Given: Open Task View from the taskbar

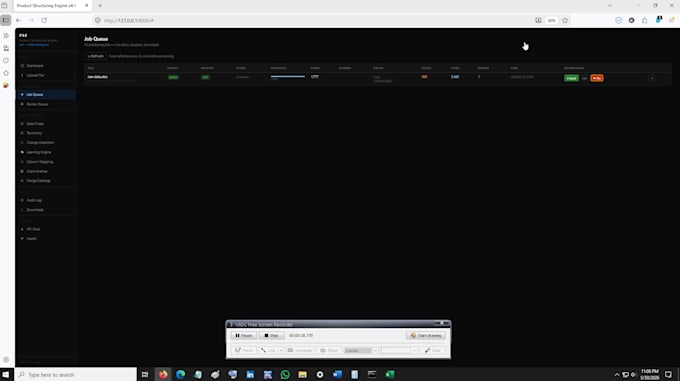Looking at the screenshot, I should [x=145, y=374].
